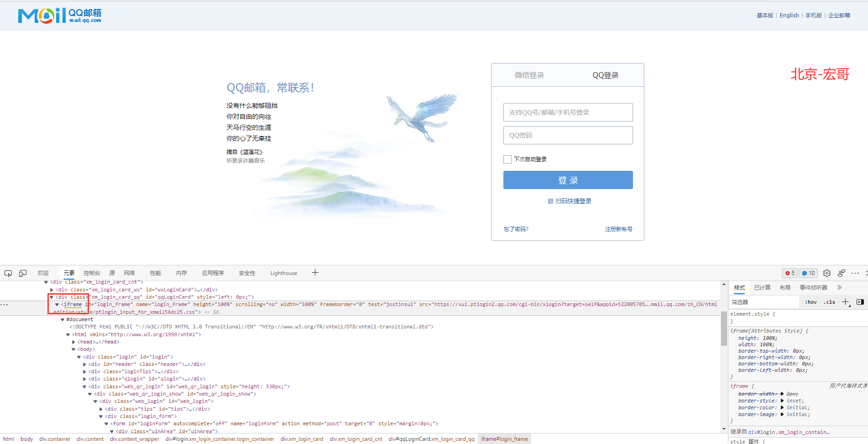Select the inspect element tool

click(8, 273)
